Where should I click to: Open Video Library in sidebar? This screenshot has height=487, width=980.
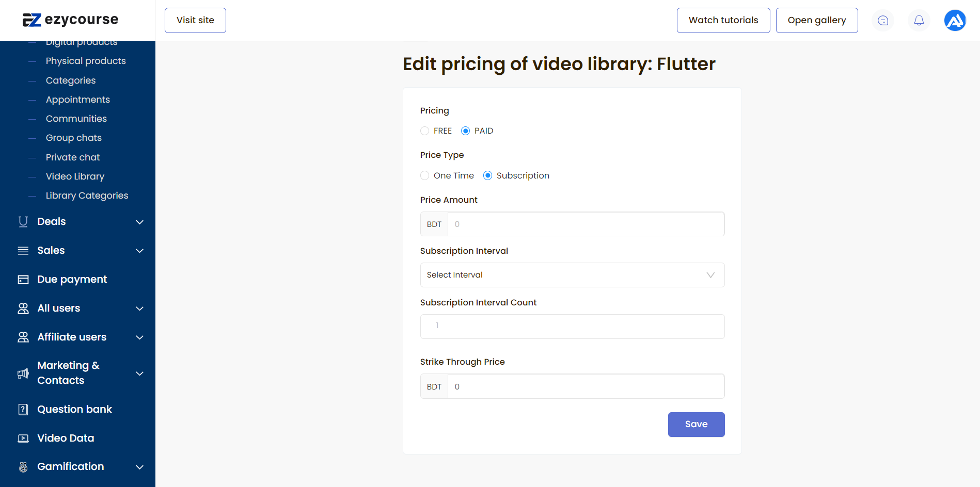coord(75,176)
